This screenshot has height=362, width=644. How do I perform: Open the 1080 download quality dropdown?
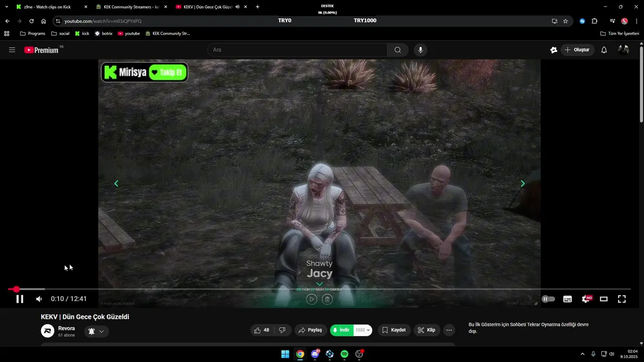coord(363,330)
